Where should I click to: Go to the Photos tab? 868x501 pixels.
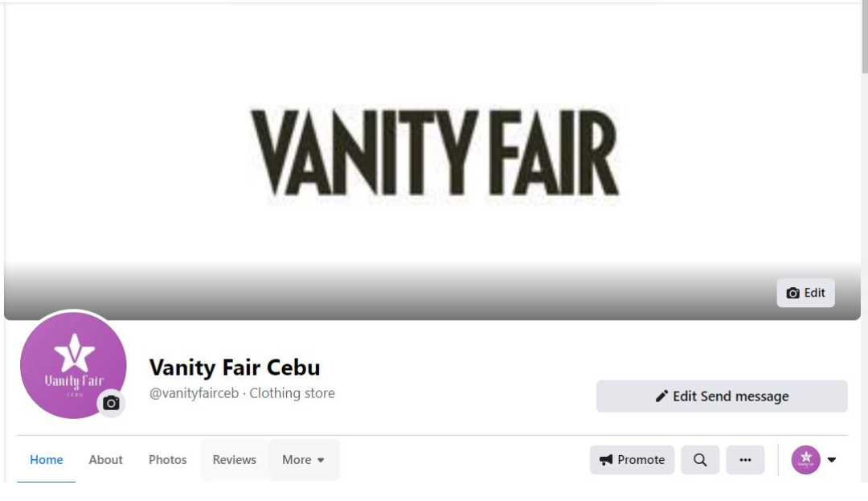(168, 460)
